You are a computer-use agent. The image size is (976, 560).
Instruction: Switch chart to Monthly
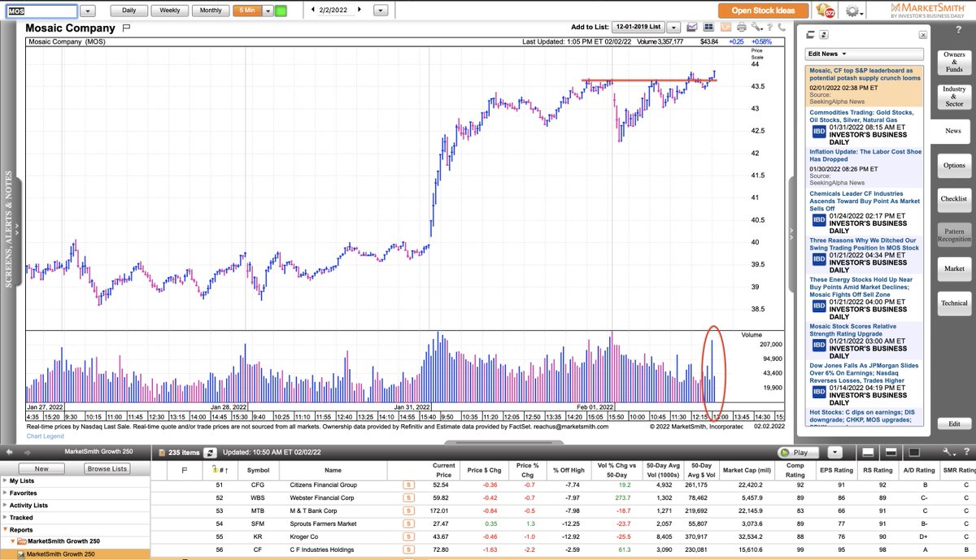click(x=211, y=11)
